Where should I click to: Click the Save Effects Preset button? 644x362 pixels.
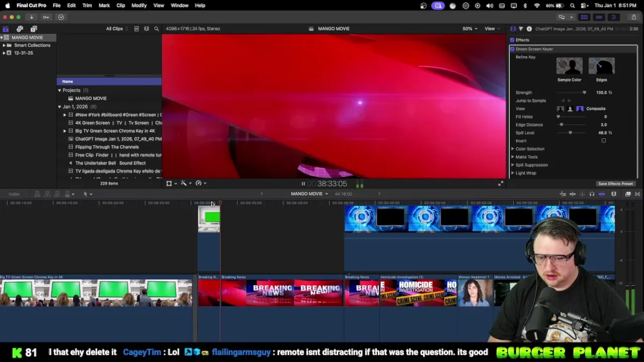[x=615, y=184]
